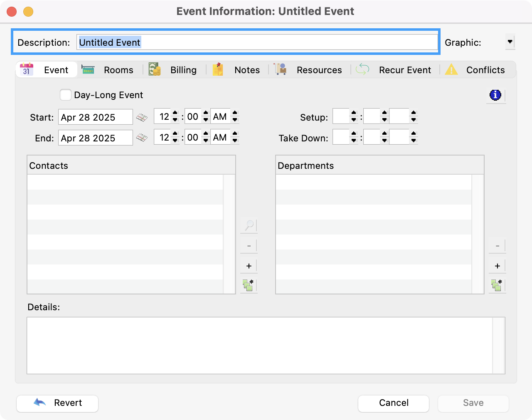The width and height of the screenshot is (532, 420).
Task: Enable the Day-Long Event checkbox
Action: (66, 95)
